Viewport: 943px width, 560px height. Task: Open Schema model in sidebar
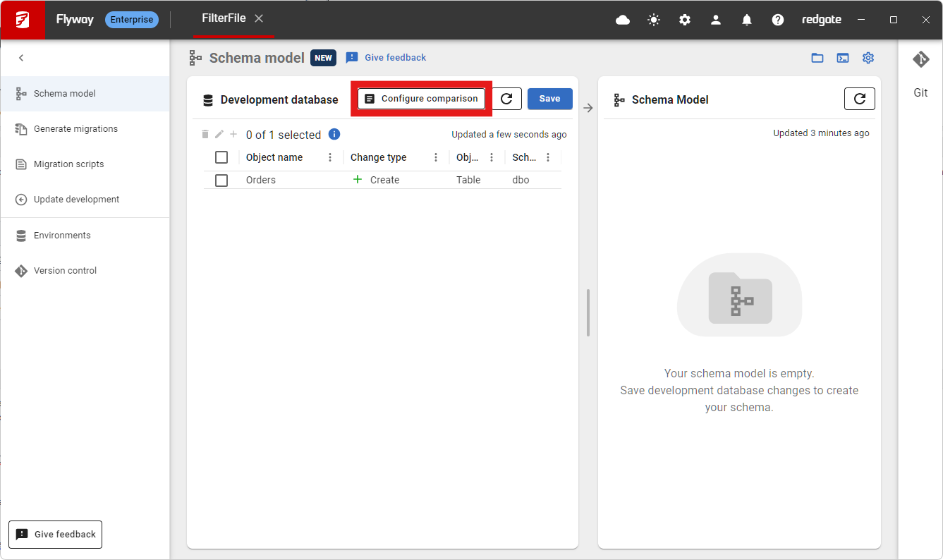click(x=85, y=94)
